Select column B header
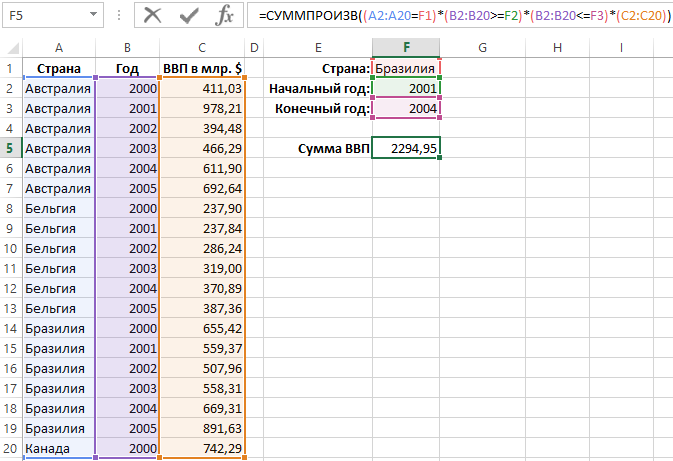This screenshot has height=461, width=673. click(x=127, y=48)
